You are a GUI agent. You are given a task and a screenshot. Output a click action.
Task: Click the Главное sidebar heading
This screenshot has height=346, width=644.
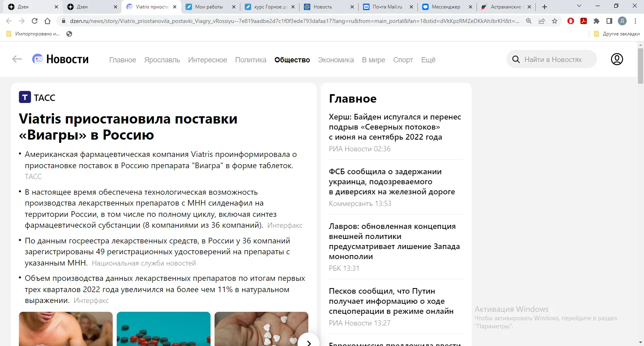tap(353, 99)
